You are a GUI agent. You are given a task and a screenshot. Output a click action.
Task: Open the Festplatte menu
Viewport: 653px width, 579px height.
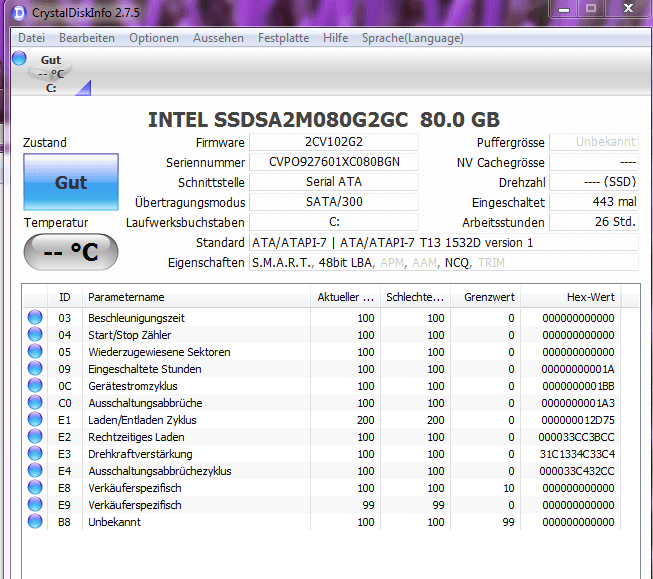click(283, 38)
